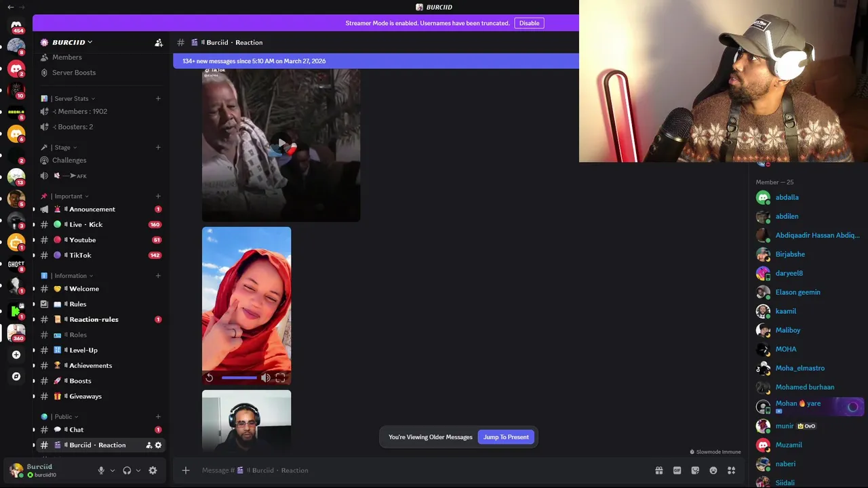Open the man with headset video thumbnail
This screenshot has width=868, height=488.
click(x=246, y=421)
